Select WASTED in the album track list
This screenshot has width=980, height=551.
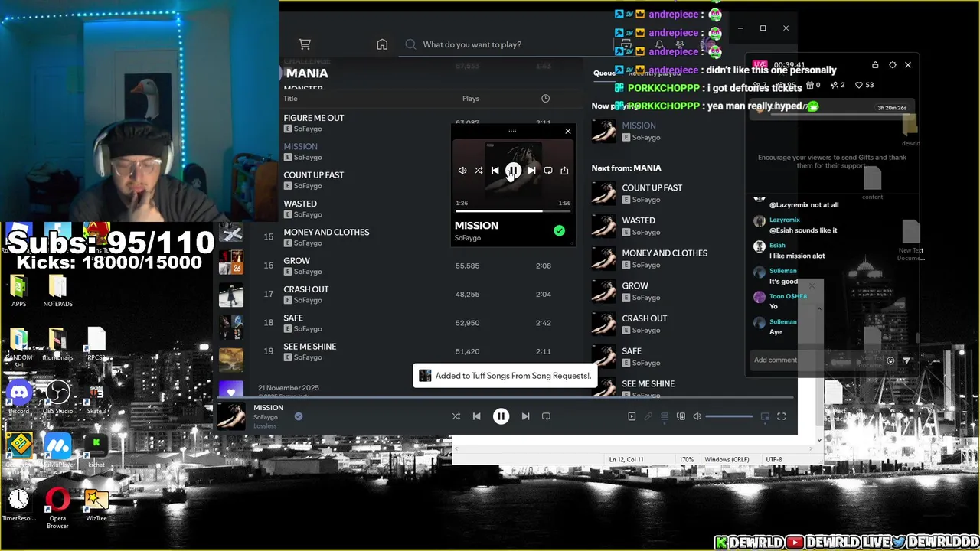tap(300, 204)
